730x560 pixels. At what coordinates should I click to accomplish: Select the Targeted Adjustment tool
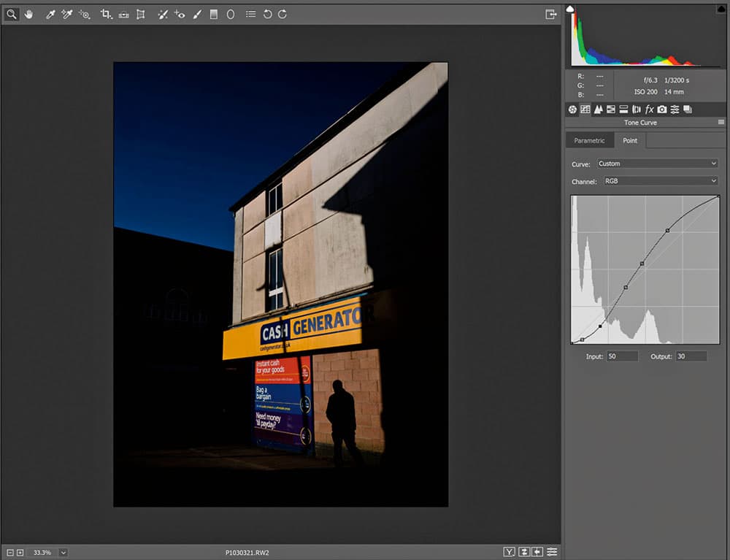click(84, 15)
